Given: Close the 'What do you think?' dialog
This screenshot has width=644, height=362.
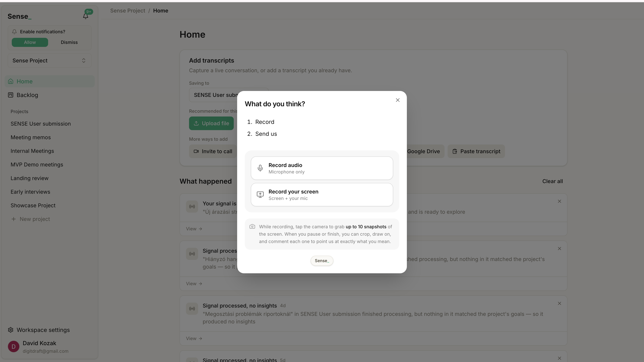Looking at the screenshot, I should 398,100.
